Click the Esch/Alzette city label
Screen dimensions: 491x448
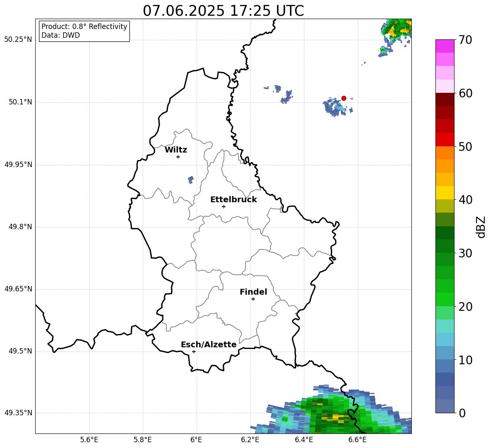coord(209,344)
